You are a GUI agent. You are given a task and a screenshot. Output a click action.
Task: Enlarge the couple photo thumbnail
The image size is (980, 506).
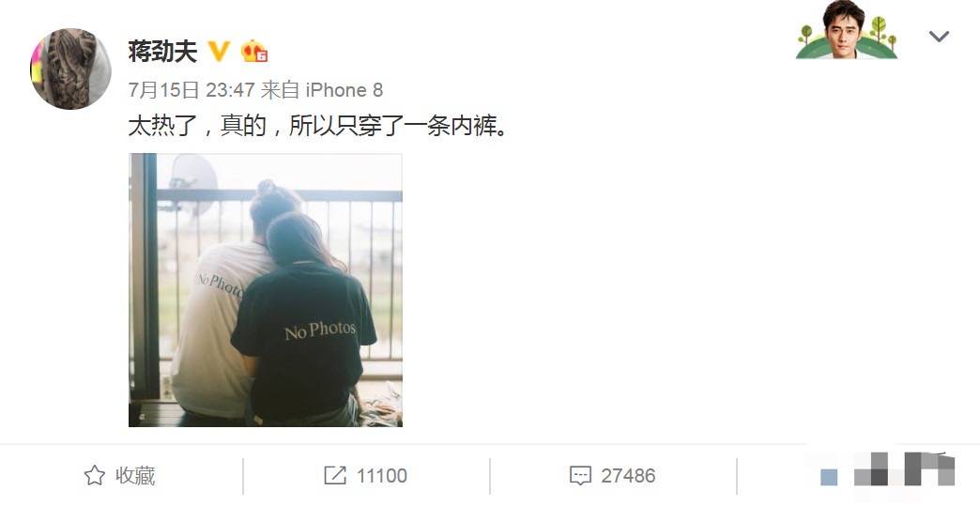266,290
